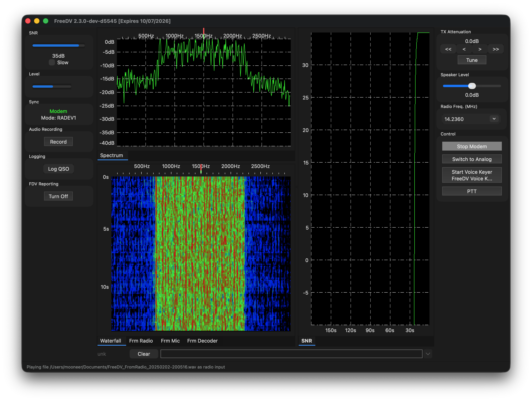Click the Log QSO button
This screenshot has width=532, height=401.
[x=58, y=169]
